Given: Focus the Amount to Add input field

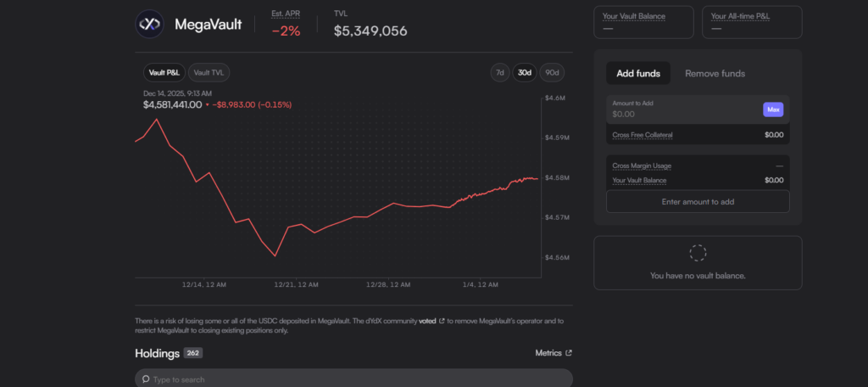Looking at the screenshot, I should click(678, 113).
